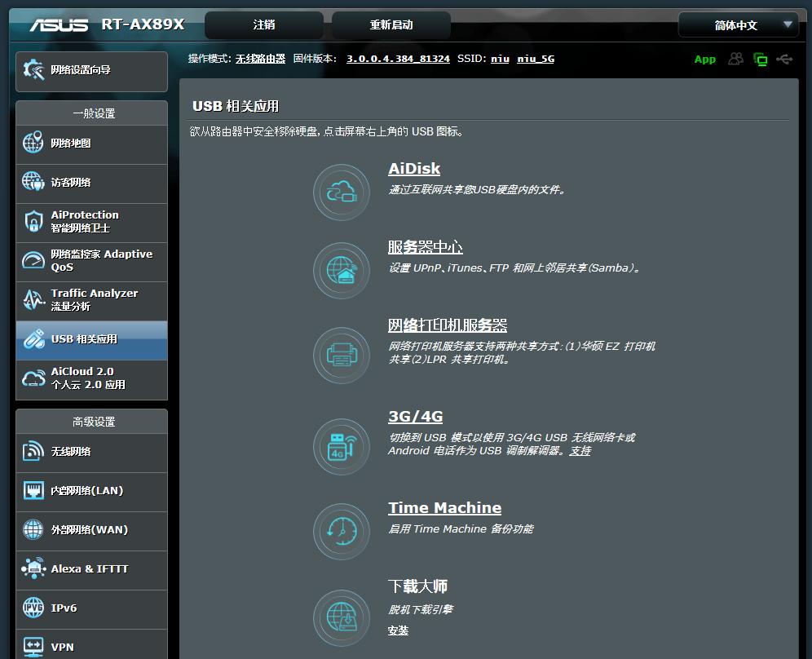Open the client list icon in the header
Viewport: 812px width, 659px height.
735,60
